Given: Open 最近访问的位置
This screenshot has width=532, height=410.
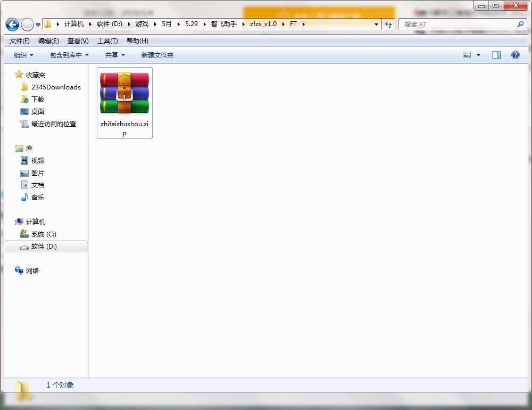Looking at the screenshot, I should click(54, 124).
